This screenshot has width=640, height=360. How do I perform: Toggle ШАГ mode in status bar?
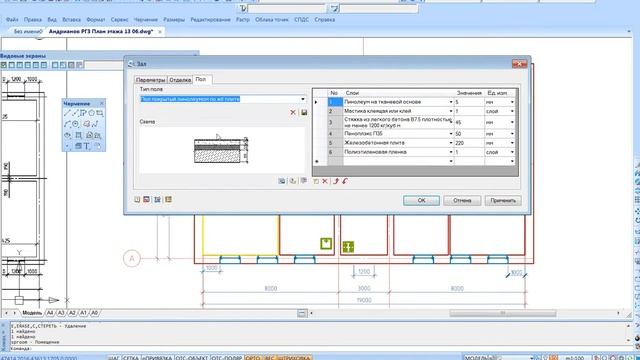pyautogui.click(x=114, y=358)
